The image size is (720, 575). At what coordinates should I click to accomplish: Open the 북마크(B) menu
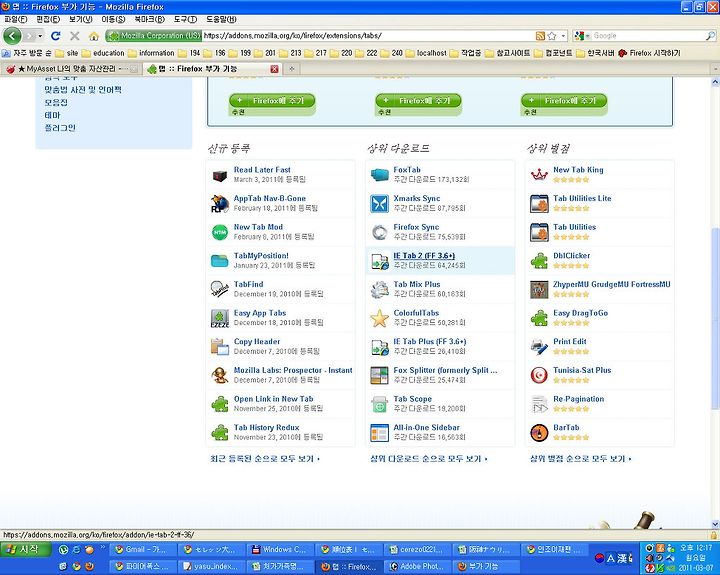click(149, 19)
